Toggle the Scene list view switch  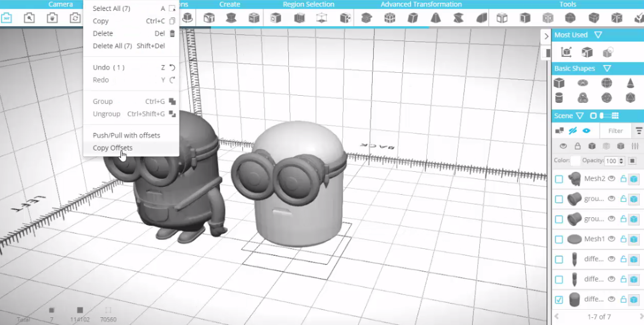click(605, 116)
